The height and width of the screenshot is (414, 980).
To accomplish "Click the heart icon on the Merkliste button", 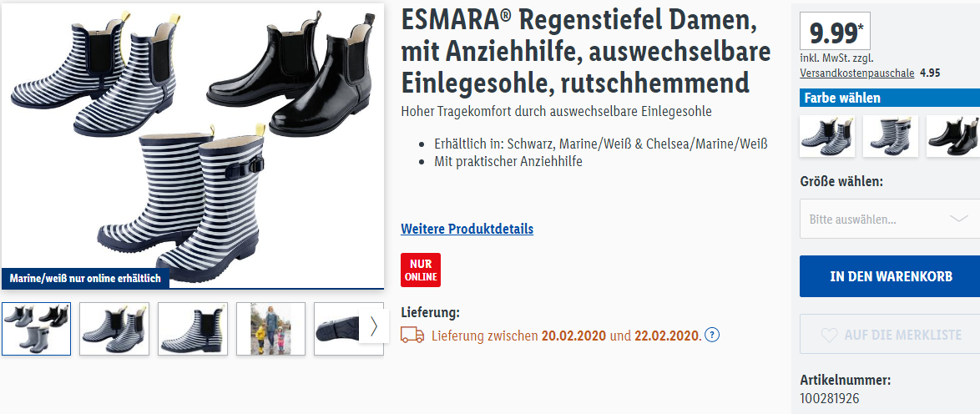I will point(829,336).
